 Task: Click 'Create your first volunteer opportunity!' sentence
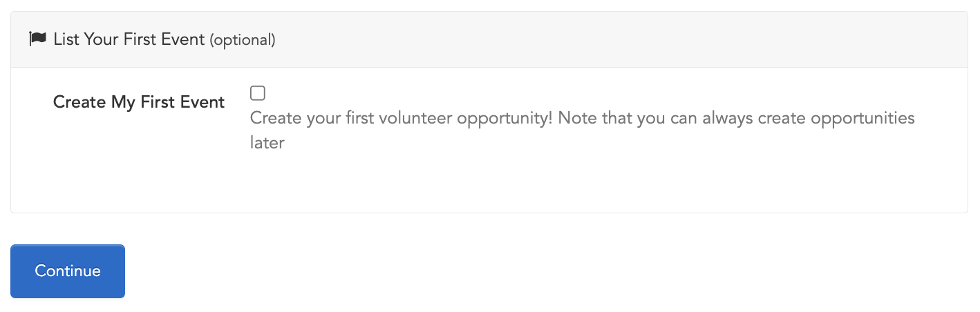402,118
